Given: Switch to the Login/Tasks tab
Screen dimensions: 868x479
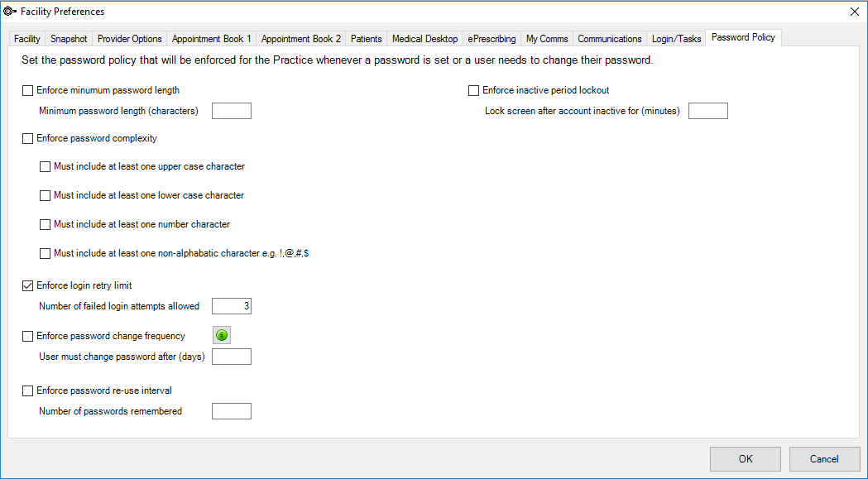Looking at the screenshot, I should [677, 39].
